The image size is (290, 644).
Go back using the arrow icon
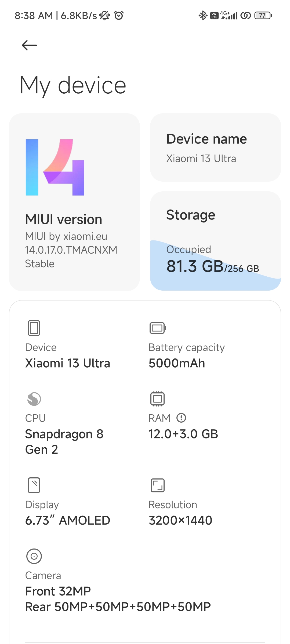point(29,45)
